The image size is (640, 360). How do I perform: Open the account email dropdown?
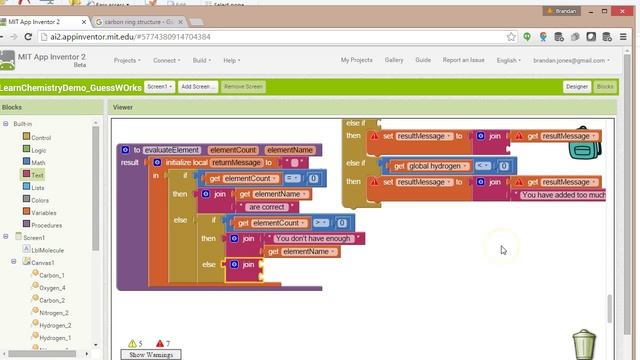(571, 60)
